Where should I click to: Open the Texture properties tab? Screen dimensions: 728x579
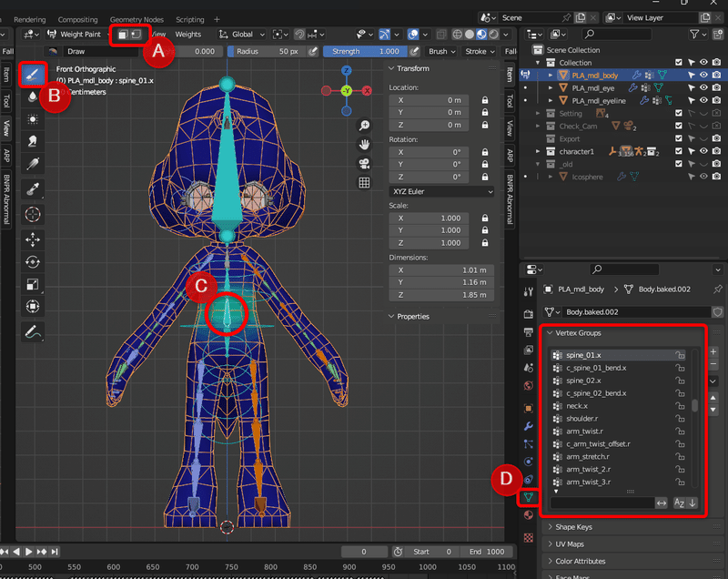click(x=529, y=538)
